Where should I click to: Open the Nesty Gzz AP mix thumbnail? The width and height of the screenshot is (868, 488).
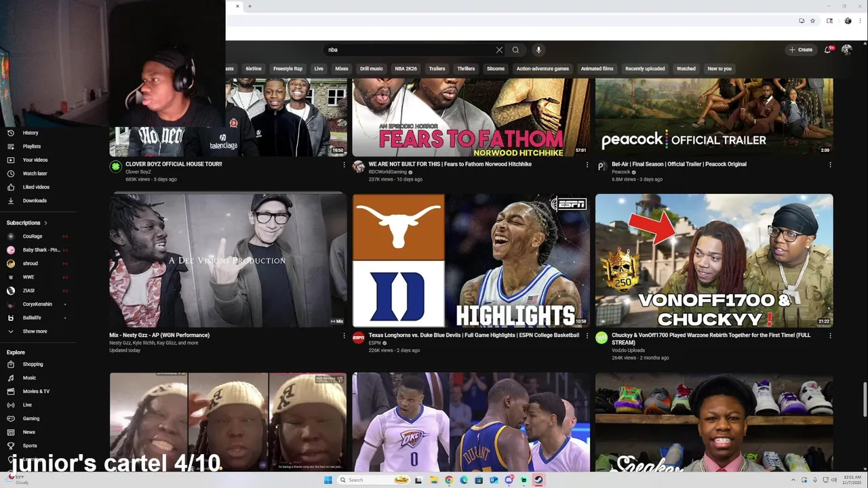coord(228,261)
